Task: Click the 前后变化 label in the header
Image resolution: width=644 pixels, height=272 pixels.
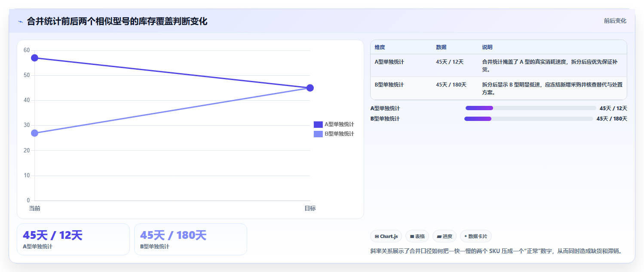Action: coord(615,21)
